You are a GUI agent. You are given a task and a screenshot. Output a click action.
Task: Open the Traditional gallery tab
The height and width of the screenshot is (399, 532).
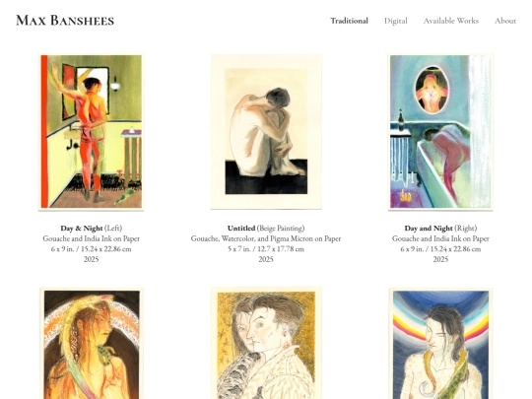(349, 21)
